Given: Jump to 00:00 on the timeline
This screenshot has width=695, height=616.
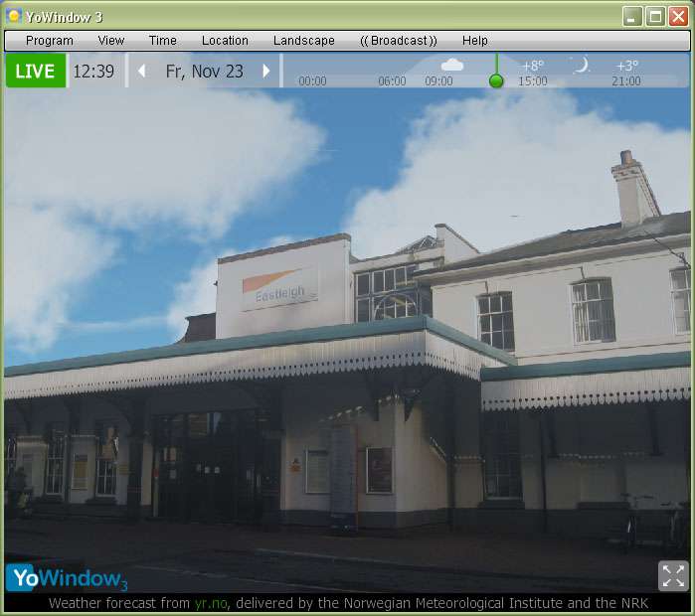Looking at the screenshot, I should pos(312,81).
